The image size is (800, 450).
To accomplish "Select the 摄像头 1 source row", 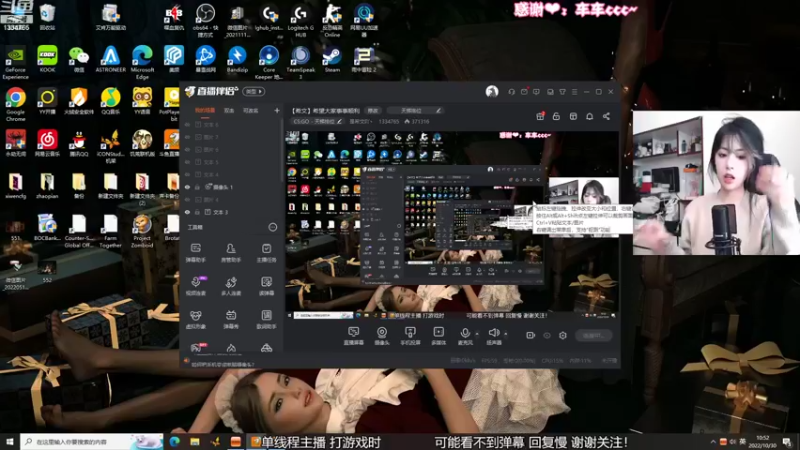I will point(230,187).
